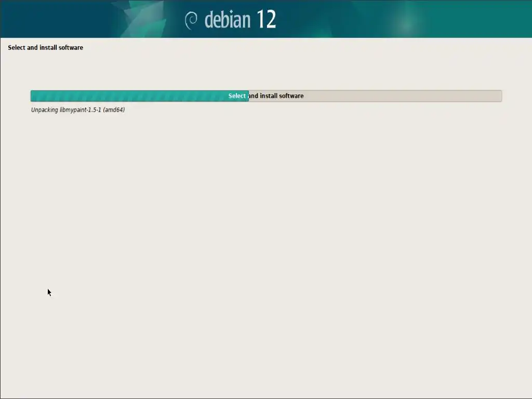The width and height of the screenshot is (532, 399).
Task: Click the installation progress bar
Action: [266, 96]
